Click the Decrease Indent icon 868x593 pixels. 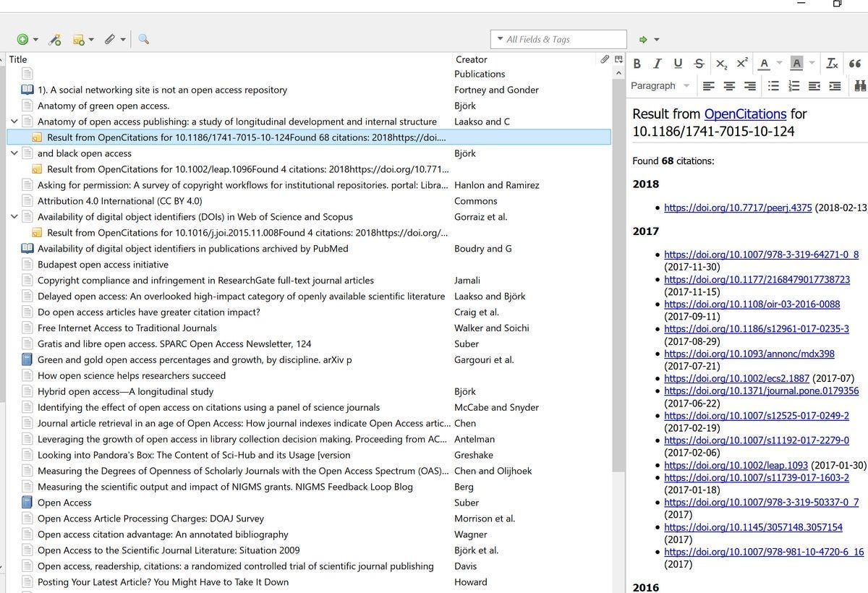[x=814, y=86]
